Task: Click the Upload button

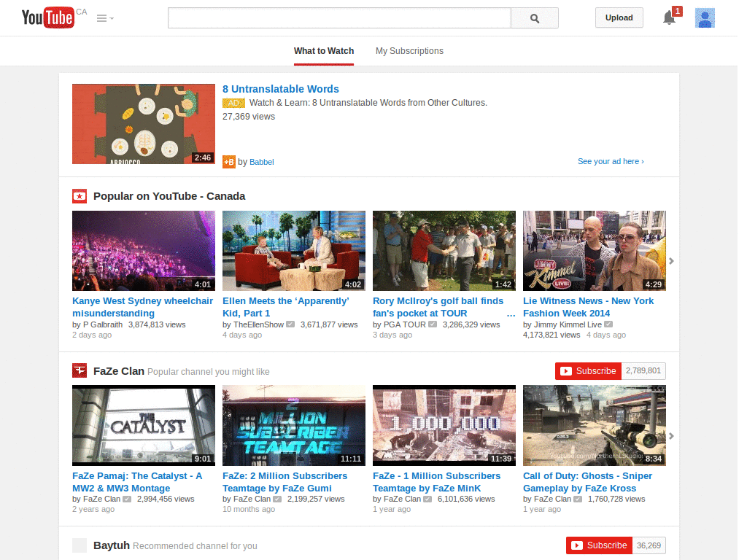Action: (619, 17)
